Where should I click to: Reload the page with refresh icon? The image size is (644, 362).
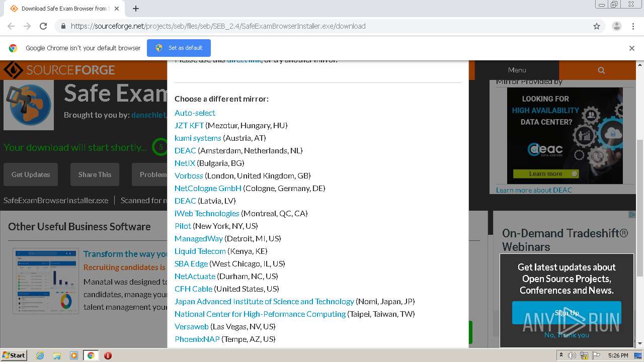43,26
